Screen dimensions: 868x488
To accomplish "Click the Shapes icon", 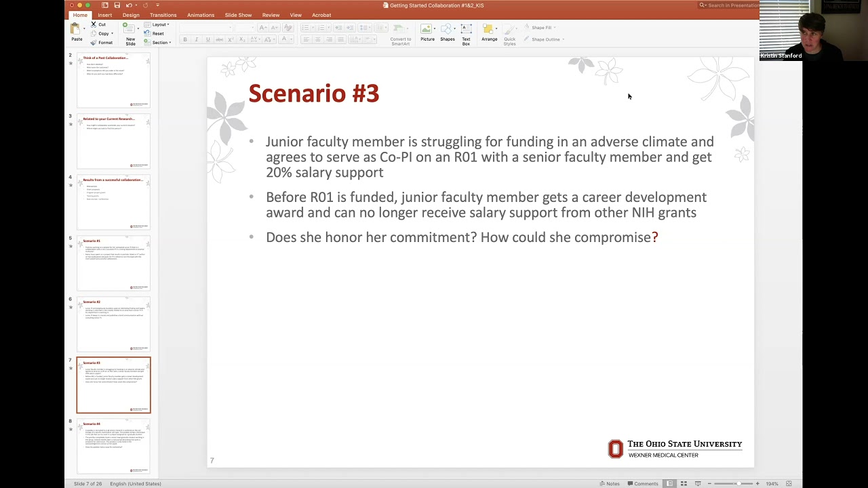I will (x=447, y=29).
